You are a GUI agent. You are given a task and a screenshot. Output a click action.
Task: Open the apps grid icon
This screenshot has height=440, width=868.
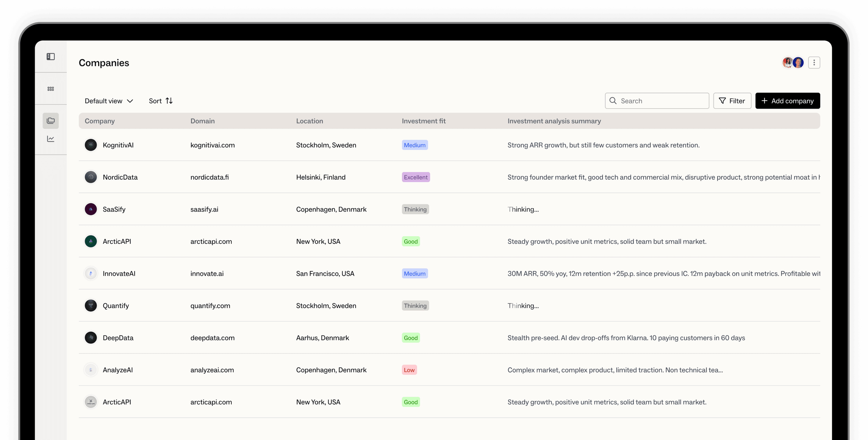51,89
